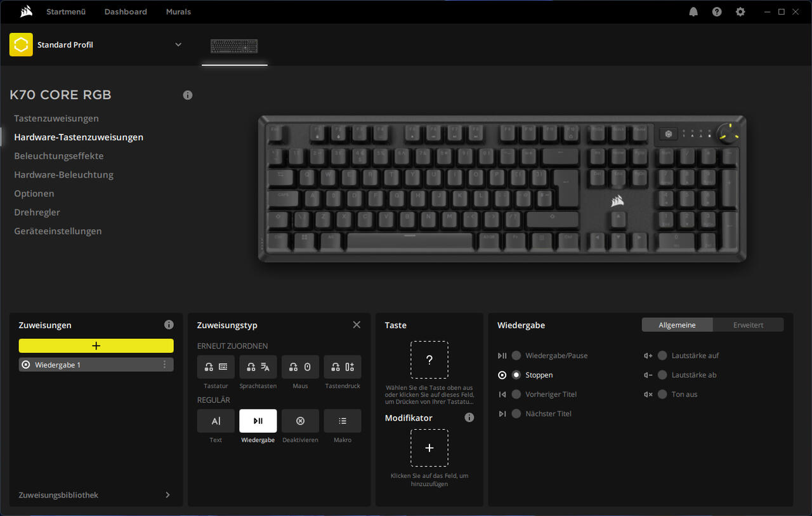Select Stoppen radio option

[516, 375]
